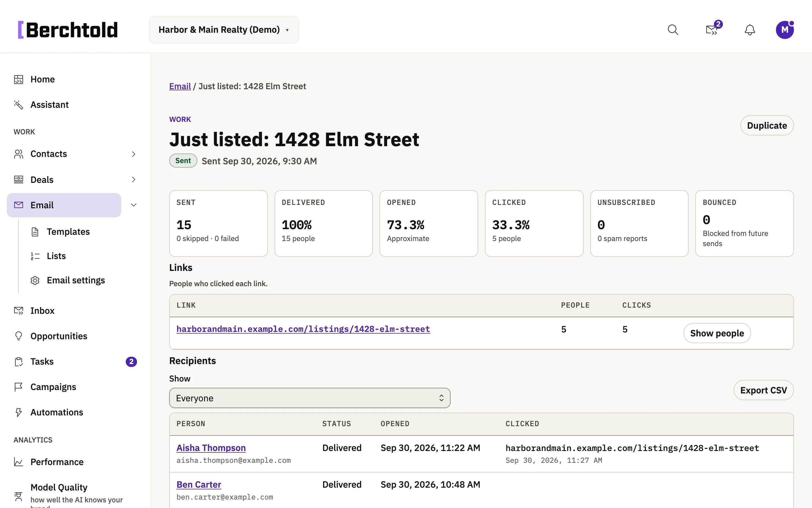Click the Assistant wand icon
The image size is (812, 508).
18,105
